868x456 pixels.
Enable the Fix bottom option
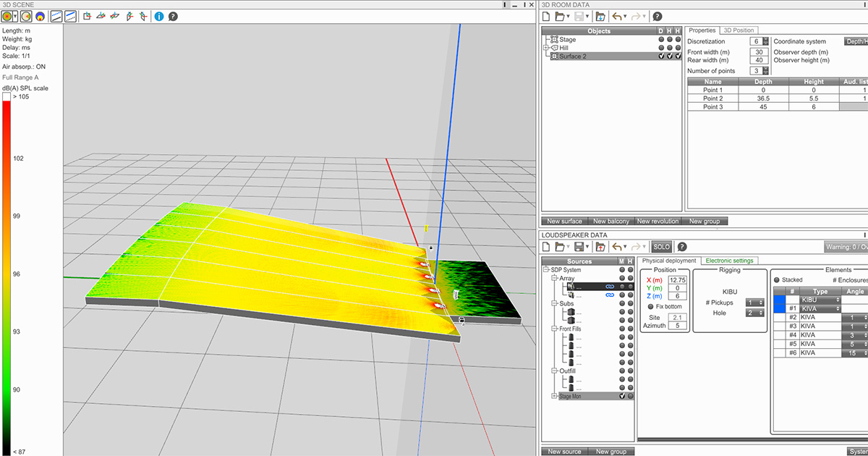(x=650, y=307)
